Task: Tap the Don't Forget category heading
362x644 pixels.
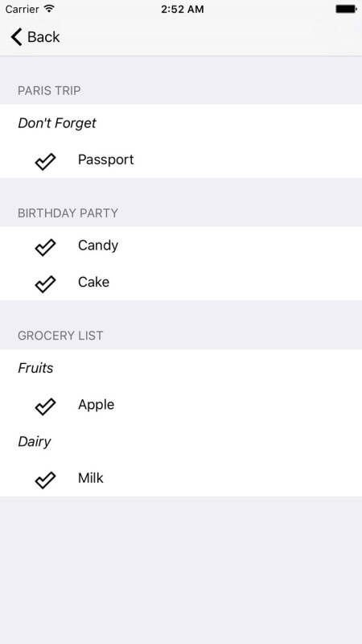Action: [x=57, y=123]
